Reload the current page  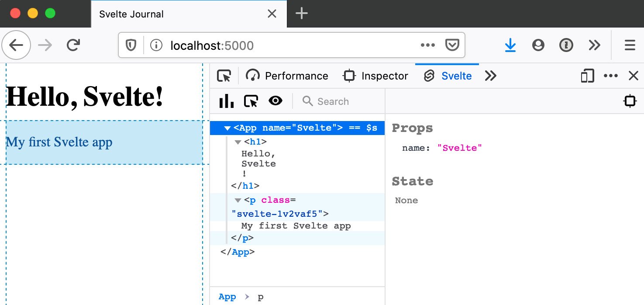pyautogui.click(x=73, y=45)
